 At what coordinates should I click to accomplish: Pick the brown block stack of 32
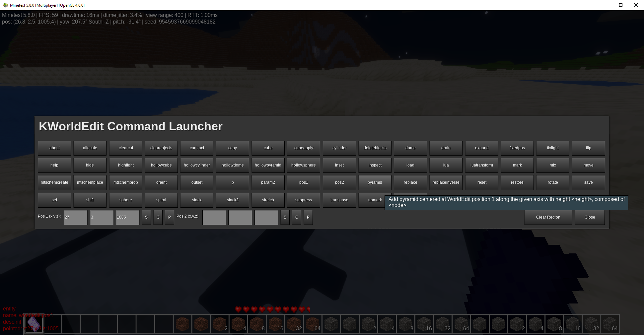pos(294,324)
